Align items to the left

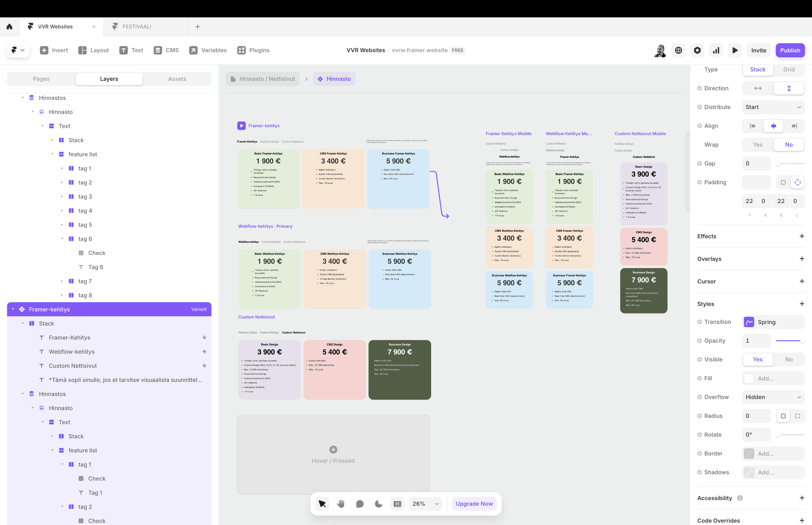752,126
